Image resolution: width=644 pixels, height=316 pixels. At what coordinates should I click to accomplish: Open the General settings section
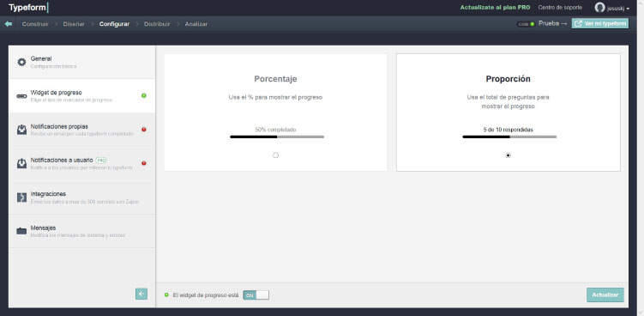pos(81,62)
